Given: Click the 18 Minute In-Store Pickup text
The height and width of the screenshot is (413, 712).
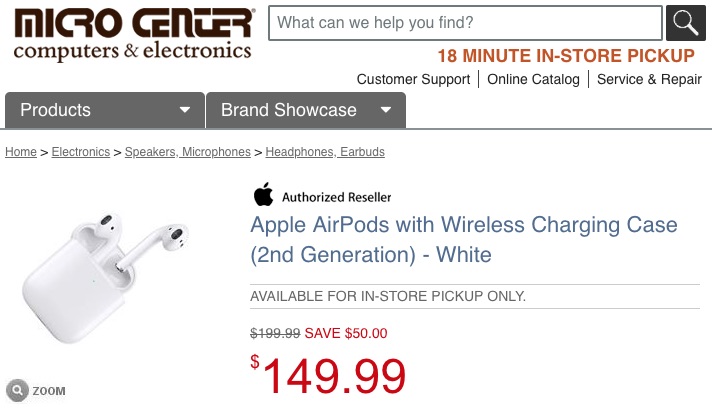Looking at the screenshot, I should click(565, 56).
